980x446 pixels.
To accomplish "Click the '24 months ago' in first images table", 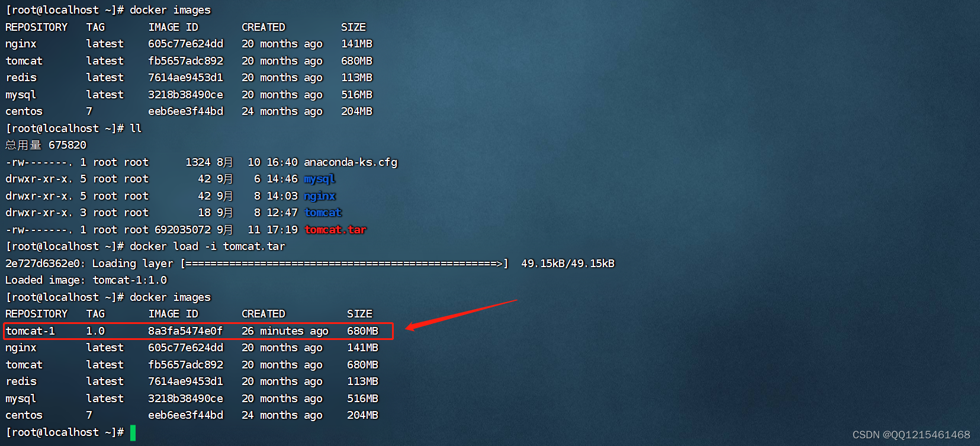I will tap(282, 111).
